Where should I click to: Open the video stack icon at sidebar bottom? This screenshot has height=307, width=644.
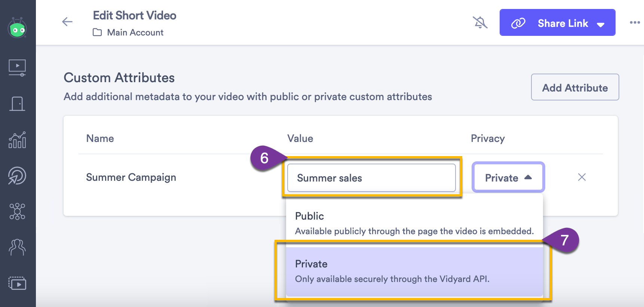tap(17, 283)
